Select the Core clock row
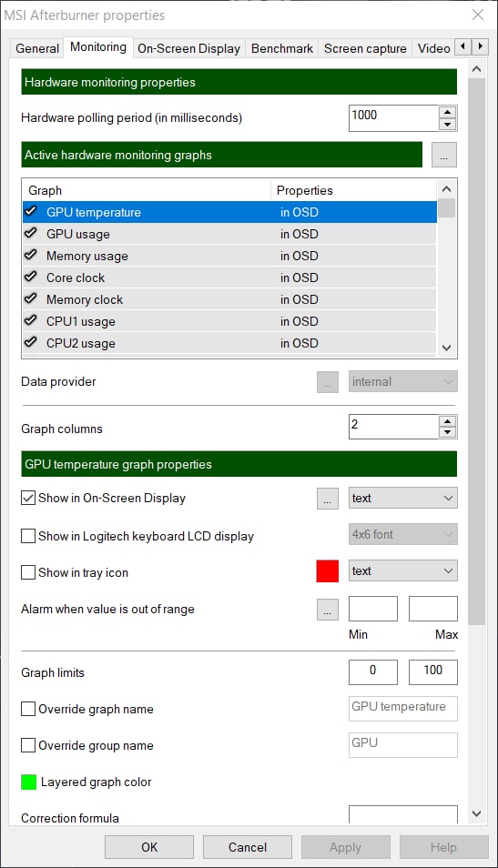Image resolution: width=498 pixels, height=868 pixels. [x=229, y=278]
